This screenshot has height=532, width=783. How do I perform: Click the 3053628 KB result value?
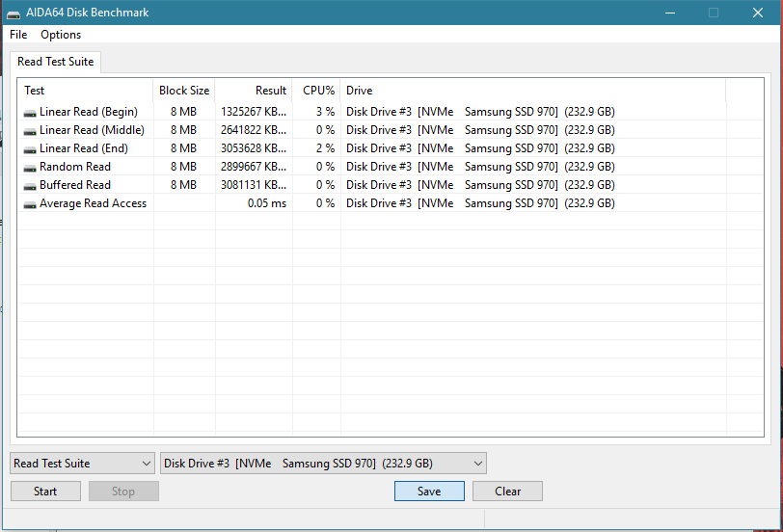pos(254,148)
